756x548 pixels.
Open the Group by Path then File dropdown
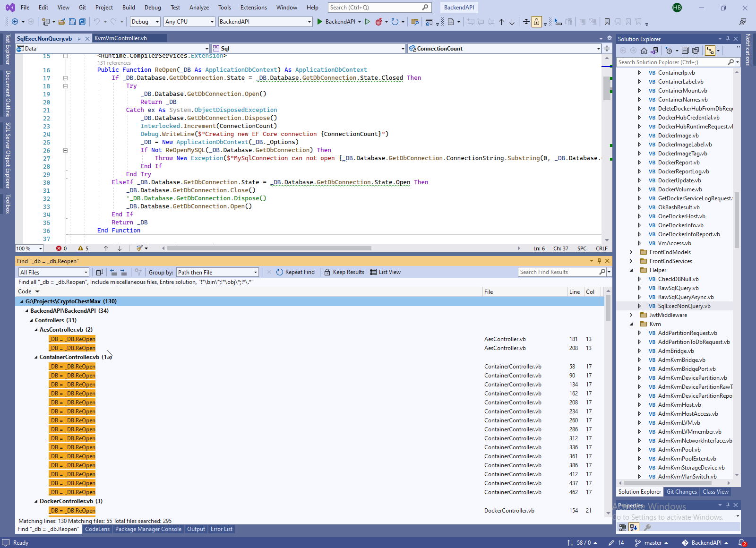(x=217, y=272)
